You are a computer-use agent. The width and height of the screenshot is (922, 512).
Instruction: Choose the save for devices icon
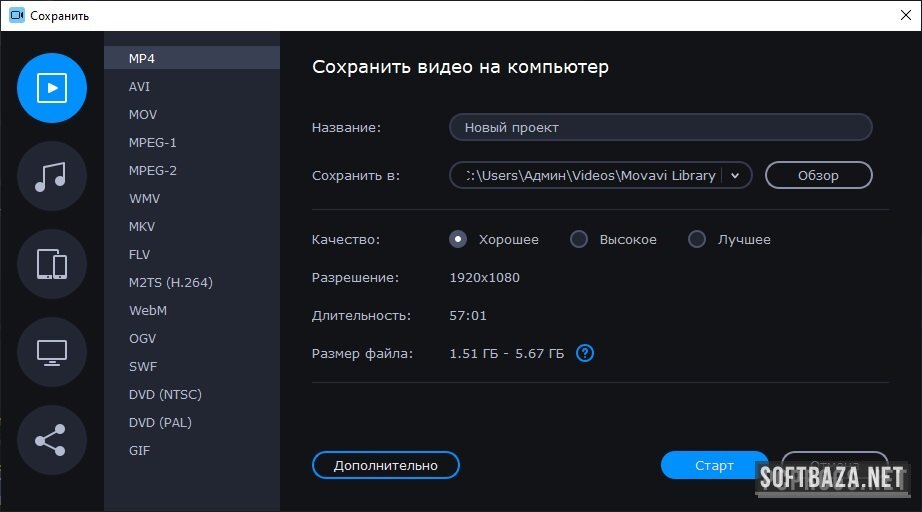pos(52,264)
